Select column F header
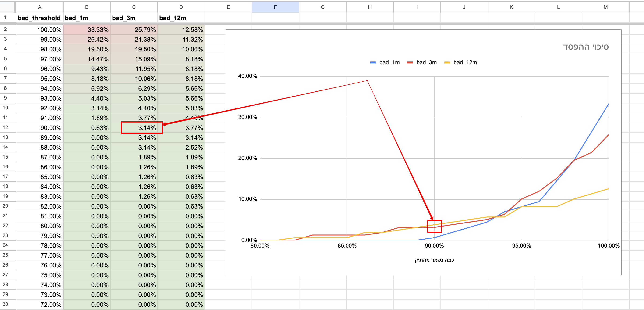The image size is (644, 310). [x=275, y=7]
